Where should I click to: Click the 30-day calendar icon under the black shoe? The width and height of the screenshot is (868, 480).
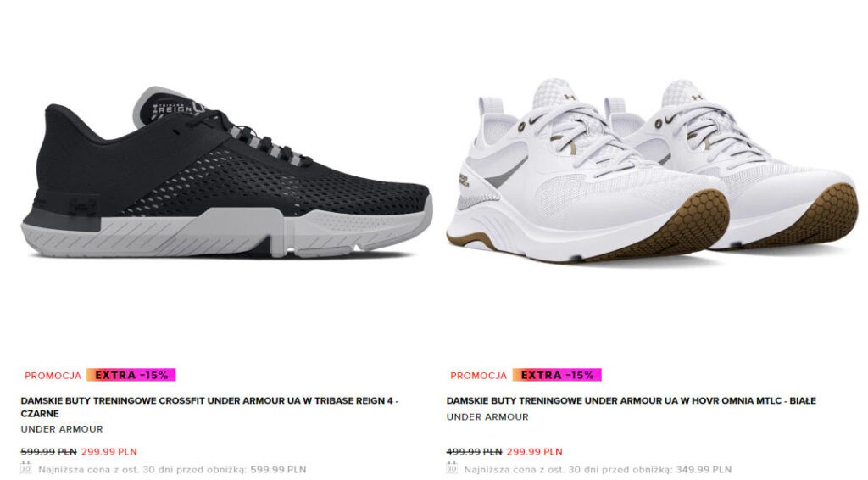(x=26, y=468)
